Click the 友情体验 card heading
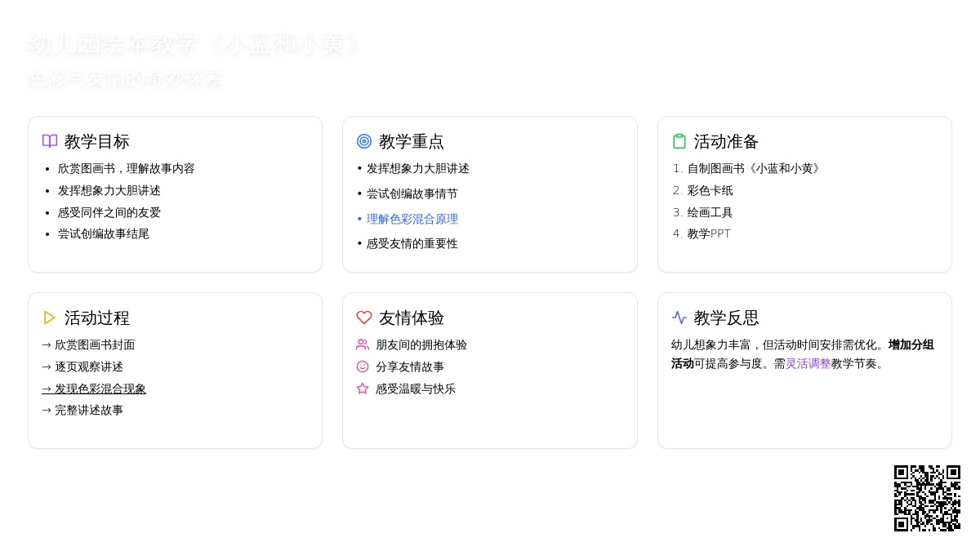980x551 pixels. point(412,318)
